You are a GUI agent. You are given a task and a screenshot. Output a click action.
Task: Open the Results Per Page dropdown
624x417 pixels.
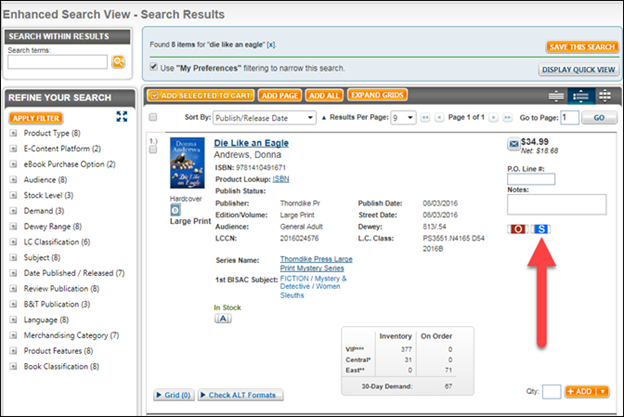401,118
